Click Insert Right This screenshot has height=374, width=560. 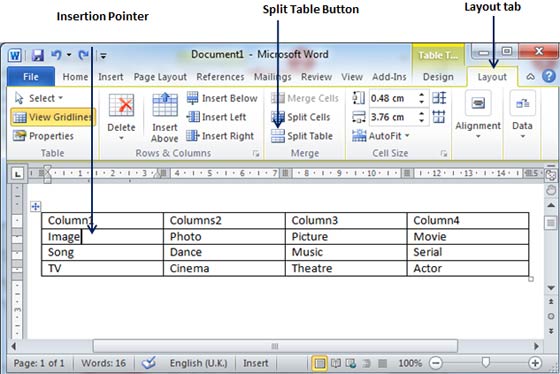pos(220,136)
